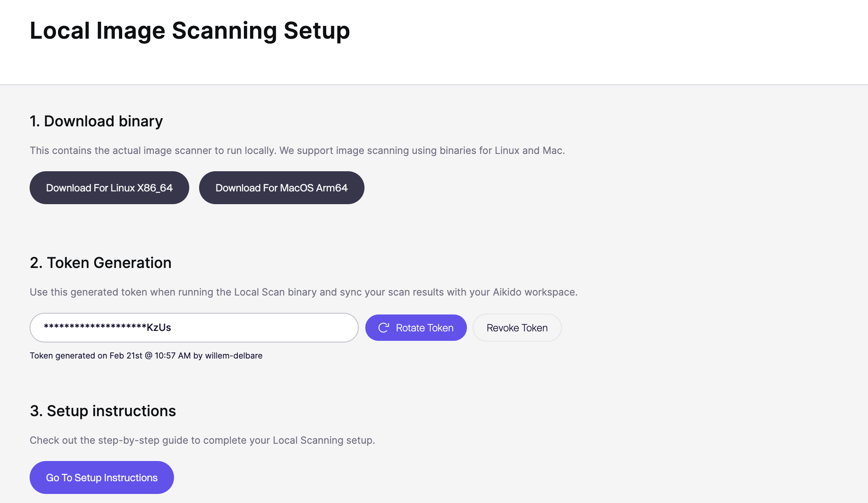Click the empty area inside the token field
Image resolution: width=868 pixels, height=503 pixels.
coord(263,328)
